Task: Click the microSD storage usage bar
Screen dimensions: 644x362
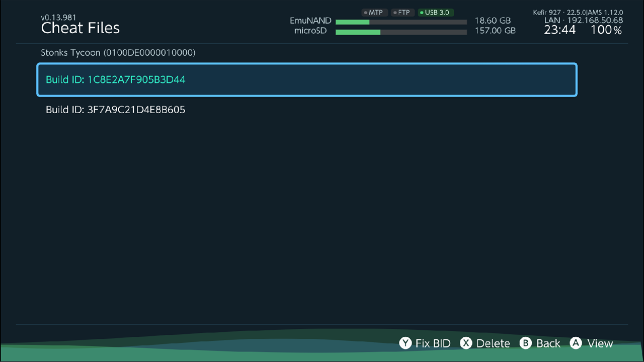Action: pos(401,32)
